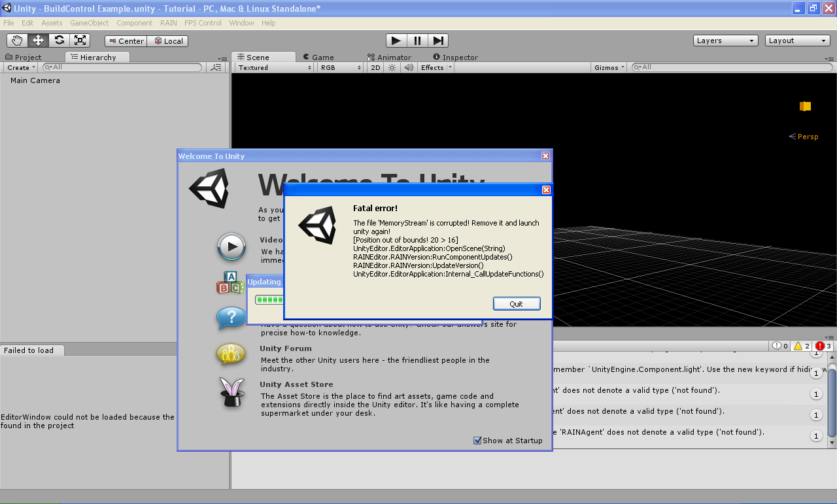Open Hierarchy panel options menu icon
Viewport: 837px width, 504px height.
223,59
